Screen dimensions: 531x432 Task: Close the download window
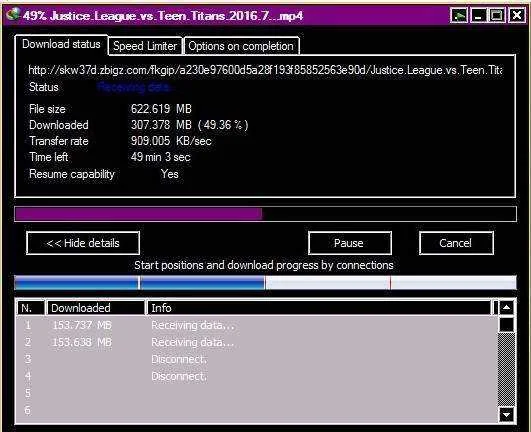(x=516, y=16)
